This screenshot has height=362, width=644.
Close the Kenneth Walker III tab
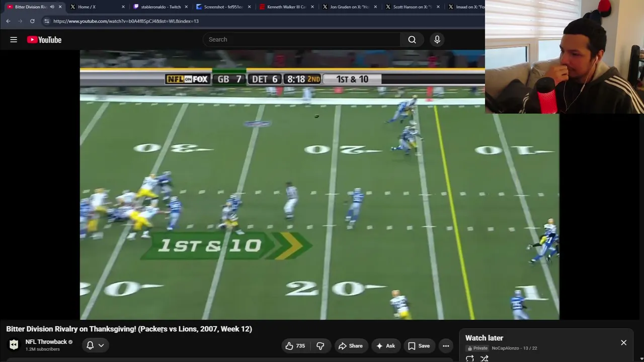[312, 7]
